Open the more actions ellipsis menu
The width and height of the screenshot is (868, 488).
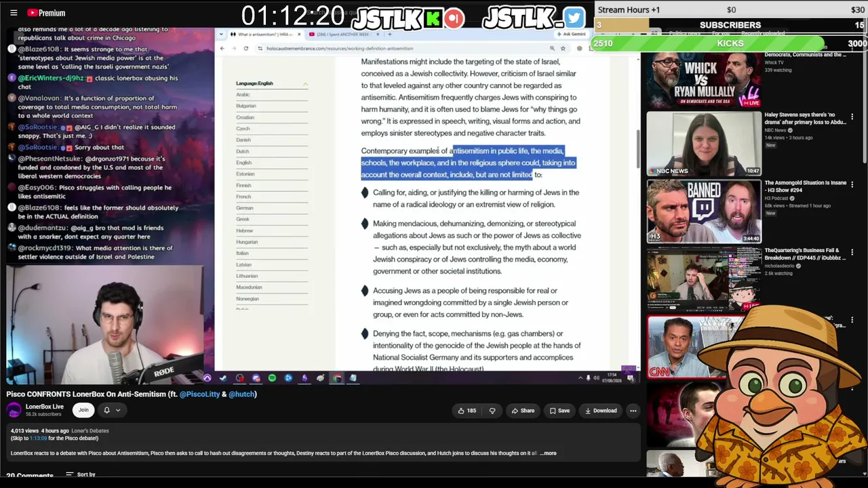(633, 411)
